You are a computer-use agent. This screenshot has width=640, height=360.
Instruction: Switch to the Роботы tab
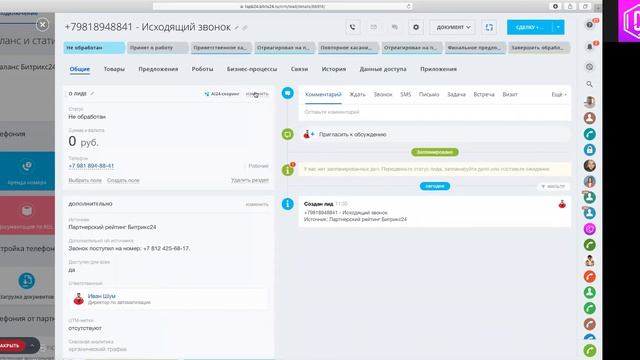pyautogui.click(x=202, y=69)
